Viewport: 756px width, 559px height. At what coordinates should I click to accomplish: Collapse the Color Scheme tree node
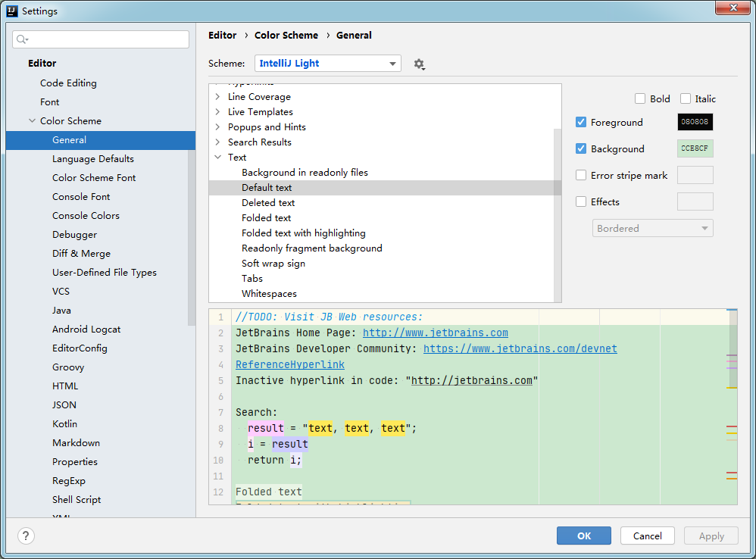pos(32,120)
